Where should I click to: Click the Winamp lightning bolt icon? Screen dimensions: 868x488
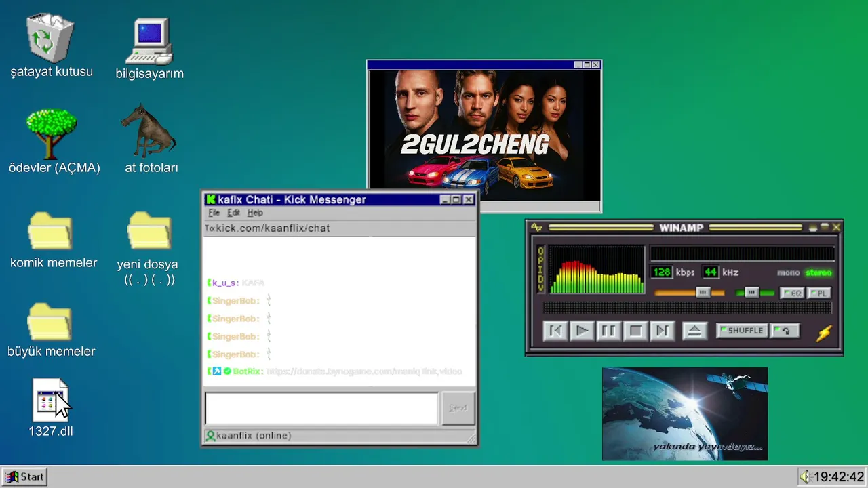(x=824, y=333)
